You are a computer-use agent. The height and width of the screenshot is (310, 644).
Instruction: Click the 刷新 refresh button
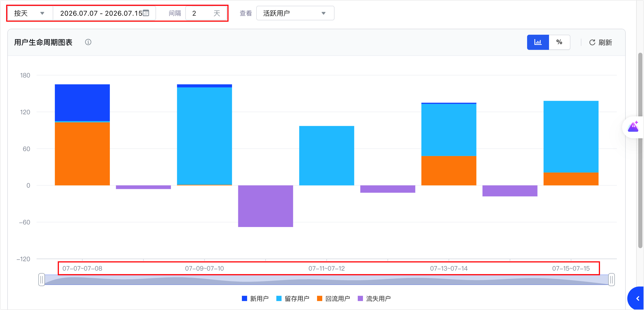point(600,42)
